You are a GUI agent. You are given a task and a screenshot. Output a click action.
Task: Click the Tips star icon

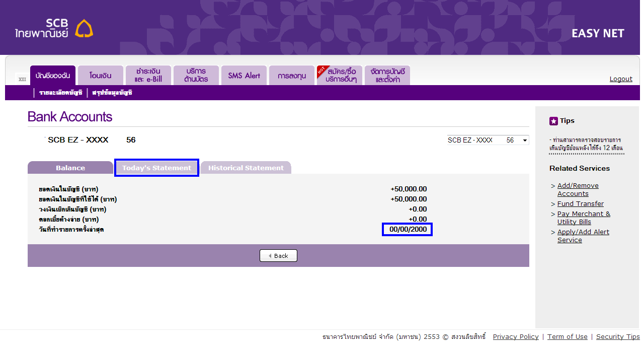(x=553, y=121)
